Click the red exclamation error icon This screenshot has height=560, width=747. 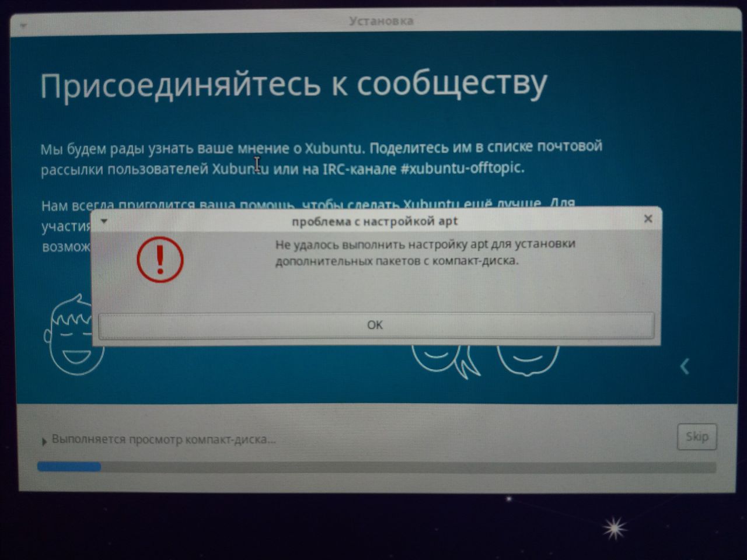160,260
